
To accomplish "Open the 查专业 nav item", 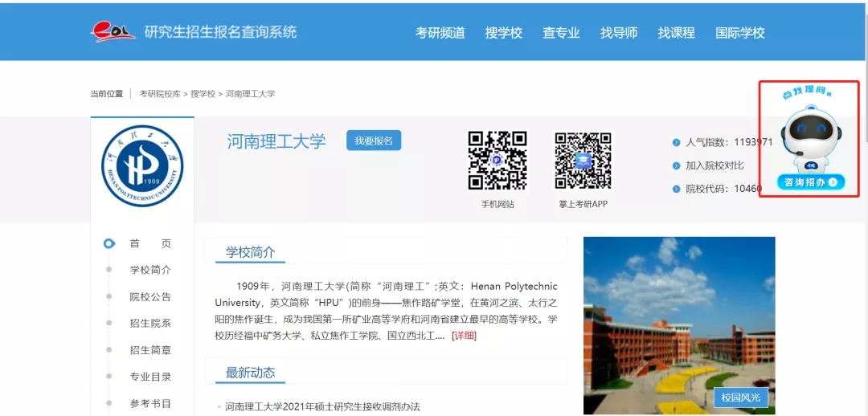I will pyautogui.click(x=561, y=33).
